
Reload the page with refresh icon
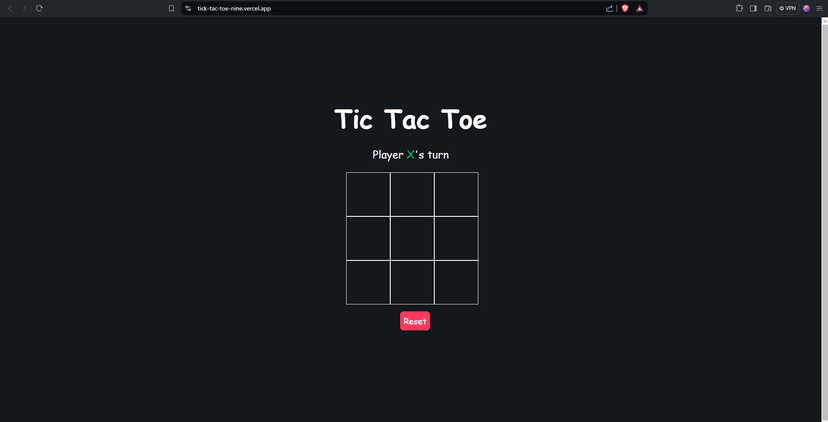(x=39, y=8)
